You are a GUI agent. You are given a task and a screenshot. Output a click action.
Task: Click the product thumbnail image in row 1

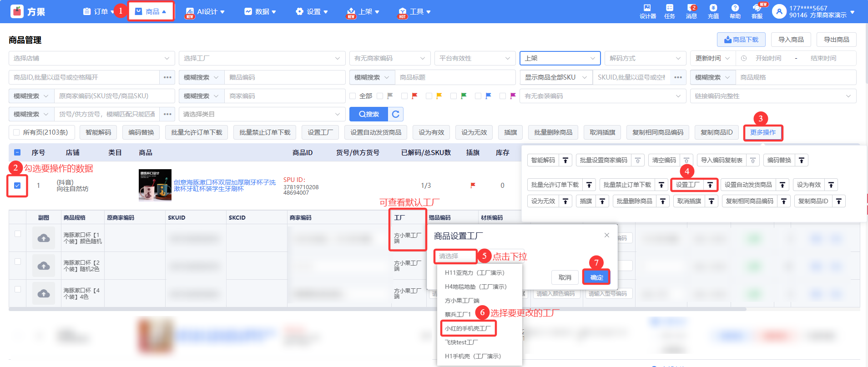point(155,185)
